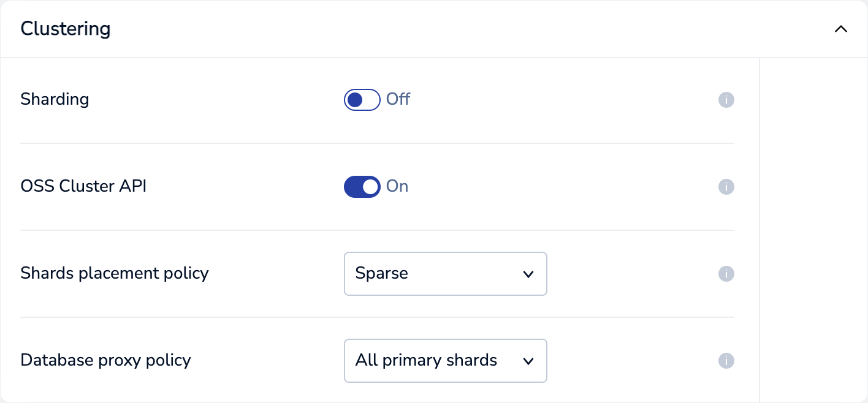Click the Sharding setting label

[55, 99]
